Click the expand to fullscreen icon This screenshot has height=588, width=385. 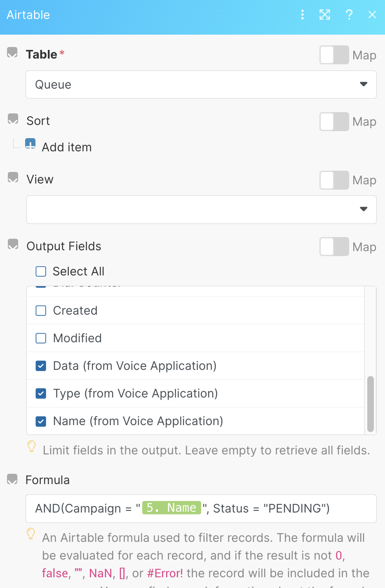click(325, 15)
